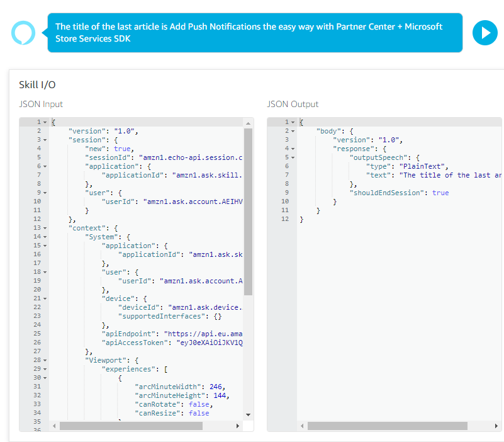This screenshot has width=504, height=442.
Task: Click the Alexa ring icon
Action: 23,33
